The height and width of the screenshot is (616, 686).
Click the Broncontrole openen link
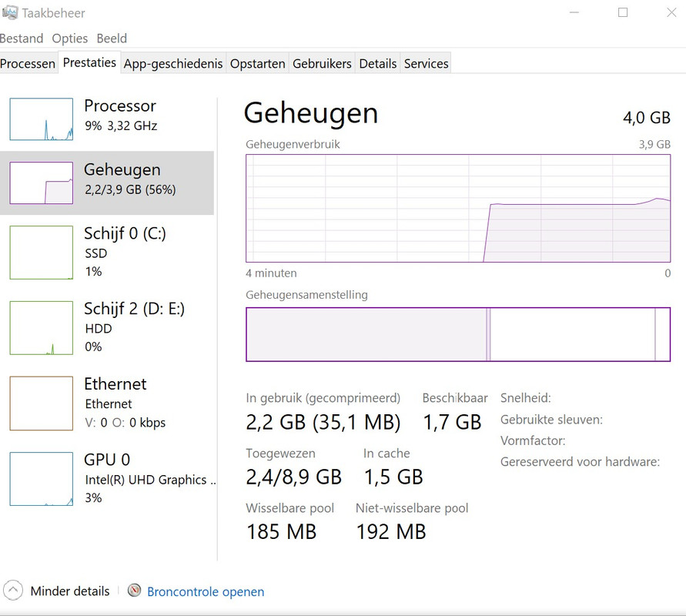click(206, 592)
